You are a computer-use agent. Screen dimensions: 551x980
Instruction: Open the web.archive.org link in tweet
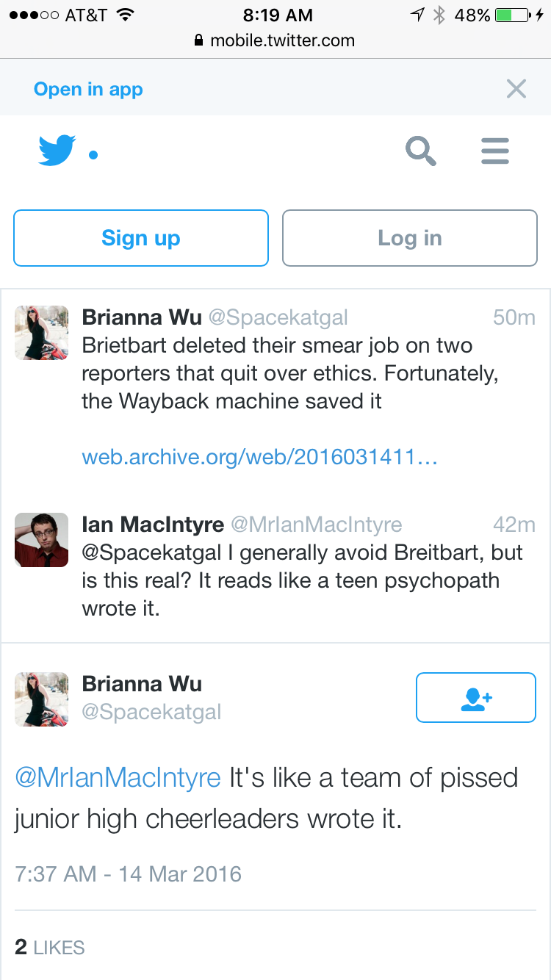coord(260,458)
